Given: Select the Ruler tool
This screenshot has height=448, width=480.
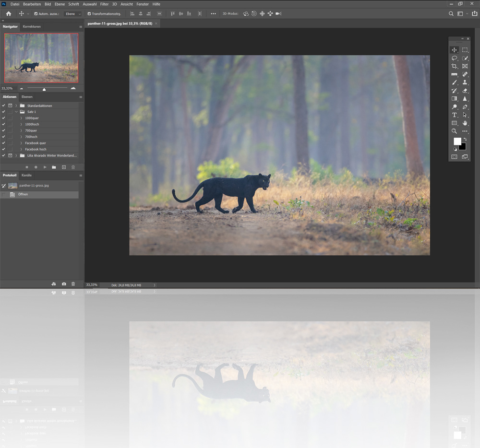Looking at the screenshot, I should point(454,74).
